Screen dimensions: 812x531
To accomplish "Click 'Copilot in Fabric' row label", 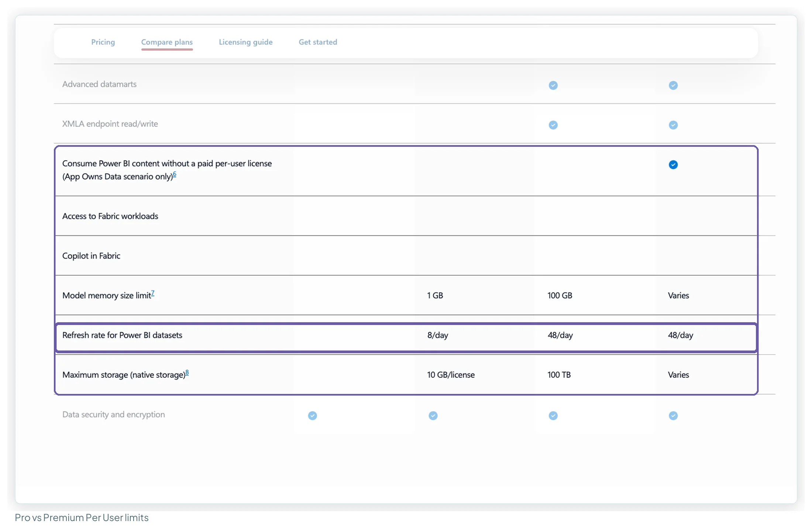I will 91,256.
